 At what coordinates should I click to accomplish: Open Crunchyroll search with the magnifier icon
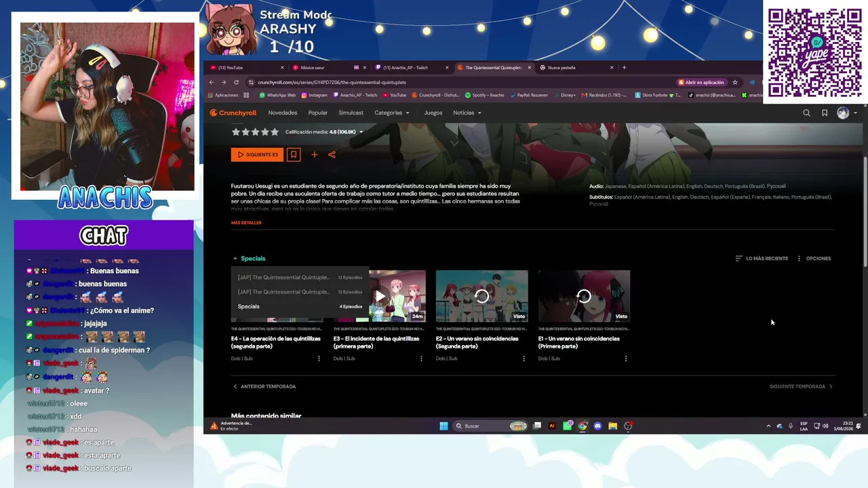[806, 113]
